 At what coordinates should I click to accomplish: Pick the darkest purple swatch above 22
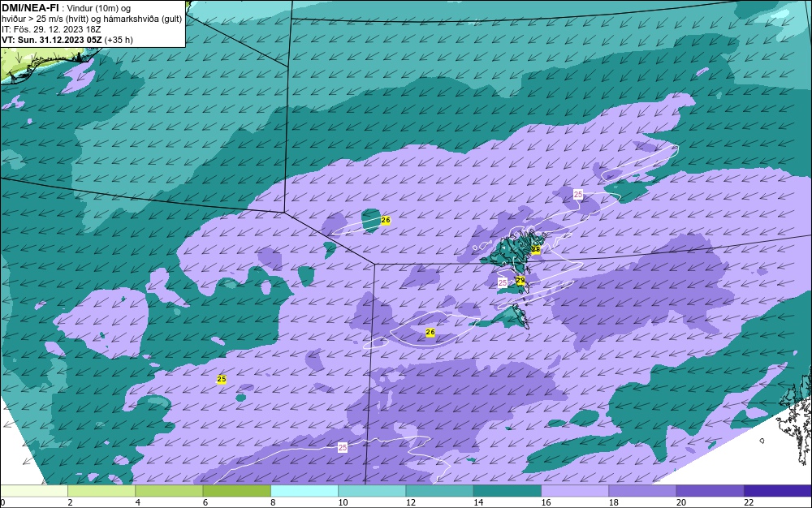(x=778, y=490)
